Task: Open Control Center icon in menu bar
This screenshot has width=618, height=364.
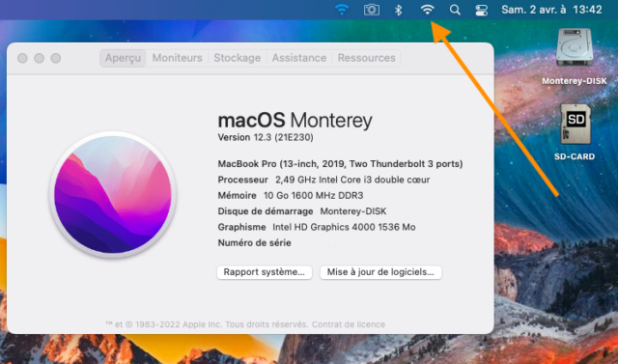Action: [481, 10]
